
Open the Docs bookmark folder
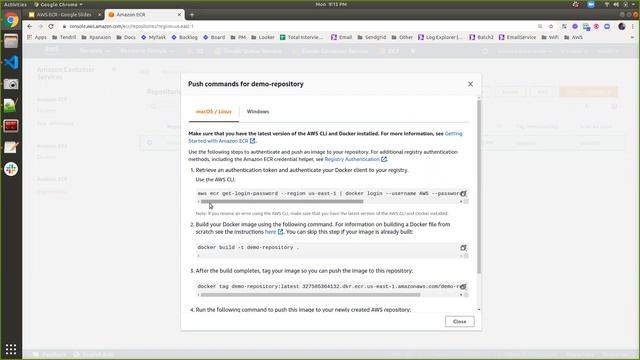[x=126, y=37]
